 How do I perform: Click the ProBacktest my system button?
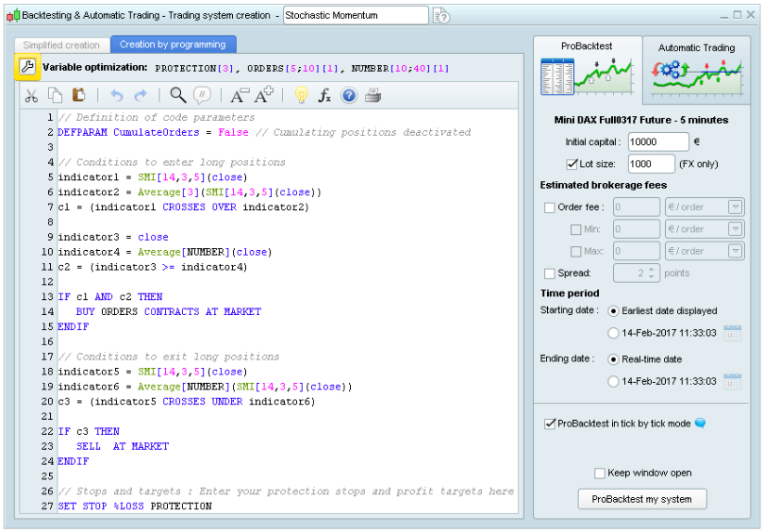(x=641, y=499)
